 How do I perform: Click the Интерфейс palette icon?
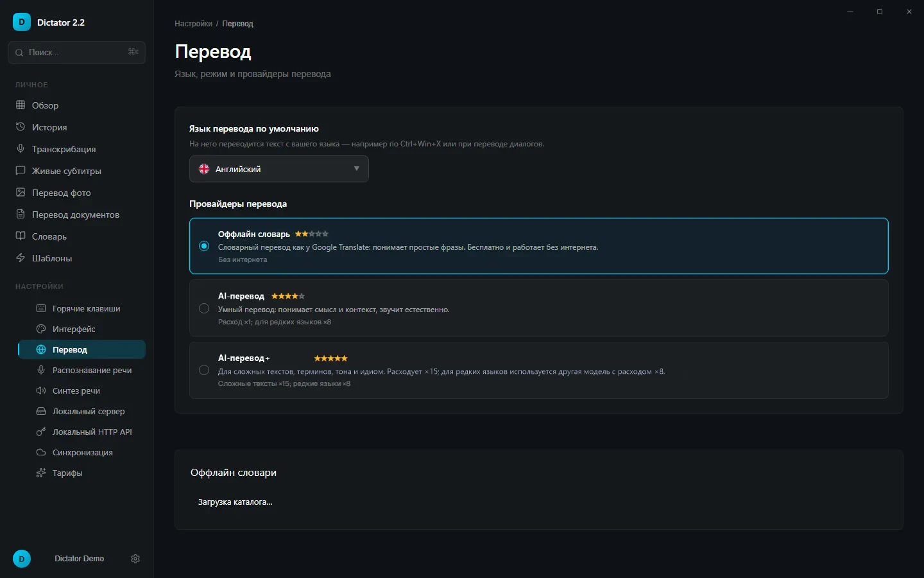coord(41,329)
